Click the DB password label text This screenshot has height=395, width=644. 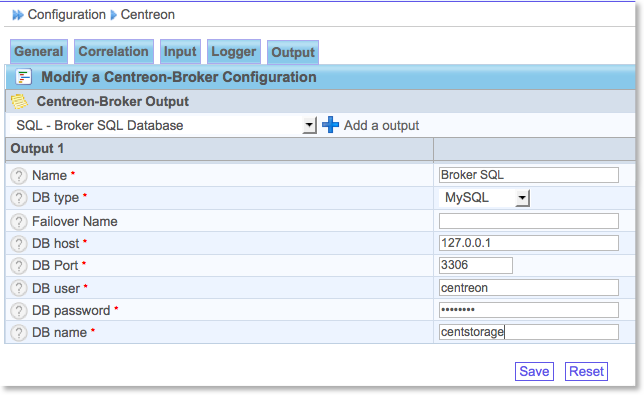[71, 311]
